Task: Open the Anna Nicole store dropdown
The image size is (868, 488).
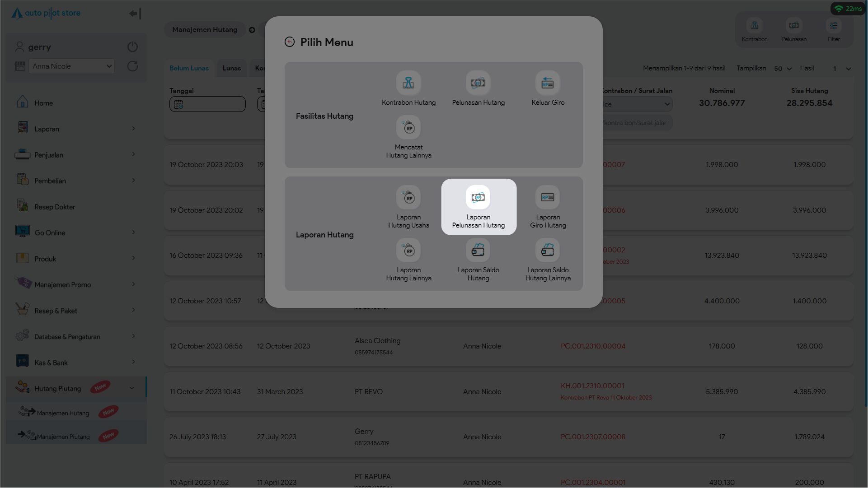Action: pyautogui.click(x=71, y=66)
